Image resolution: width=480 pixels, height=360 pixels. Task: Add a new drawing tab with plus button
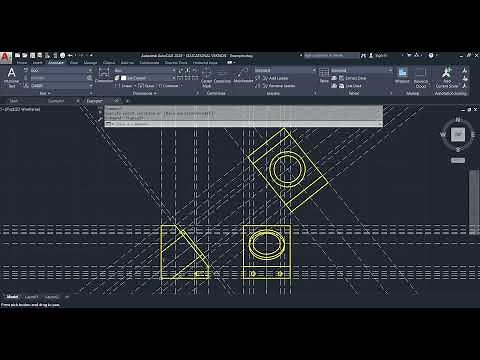click(x=127, y=101)
